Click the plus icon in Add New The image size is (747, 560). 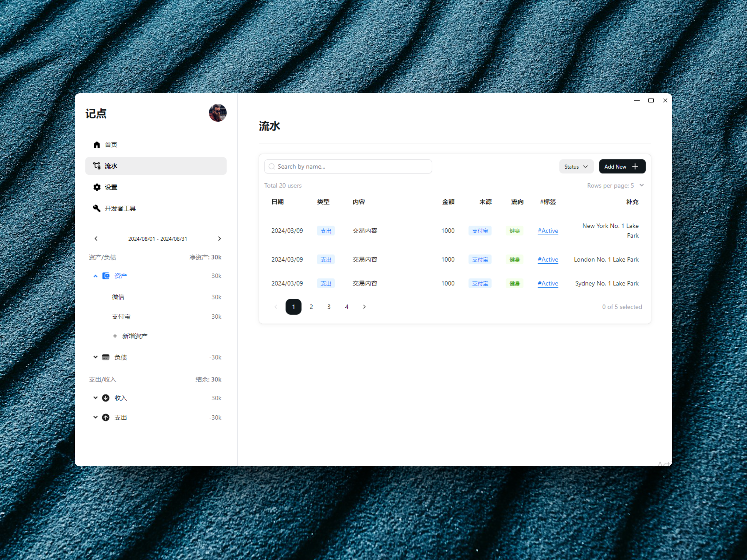(x=635, y=166)
